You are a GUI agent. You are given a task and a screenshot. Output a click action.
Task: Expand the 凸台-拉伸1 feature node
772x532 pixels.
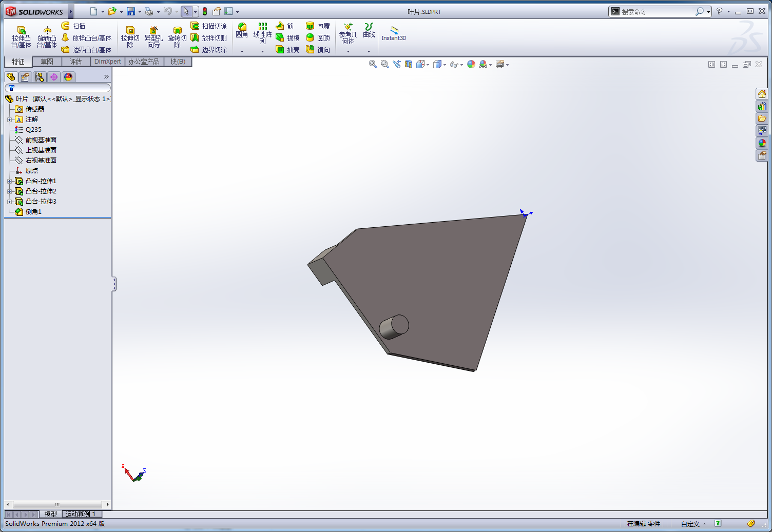point(9,181)
